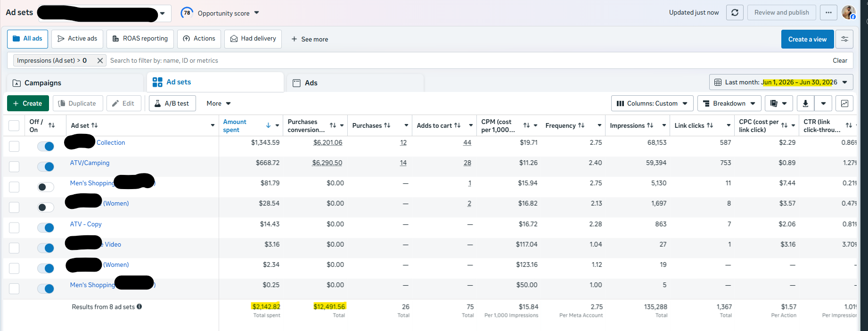Sort by Purchases conversion value arrows
This screenshot has width=868, height=331.
point(333,125)
